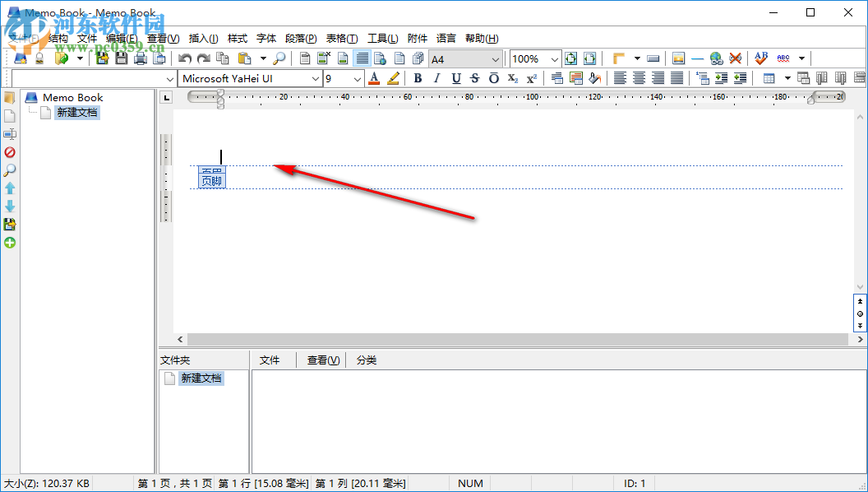Viewport: 868px width, 492px height.
Task: Click the Copy icon in toolbar
Action: coord(223,58)
